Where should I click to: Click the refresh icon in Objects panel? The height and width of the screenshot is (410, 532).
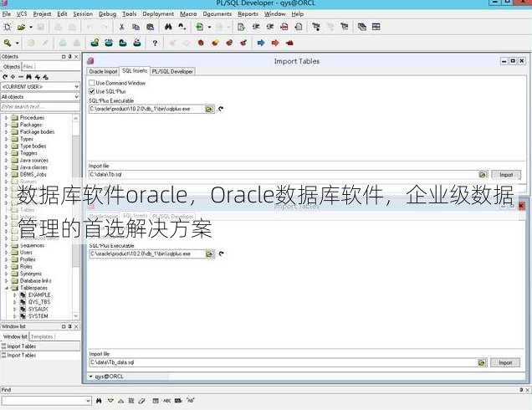coord(5,77)
